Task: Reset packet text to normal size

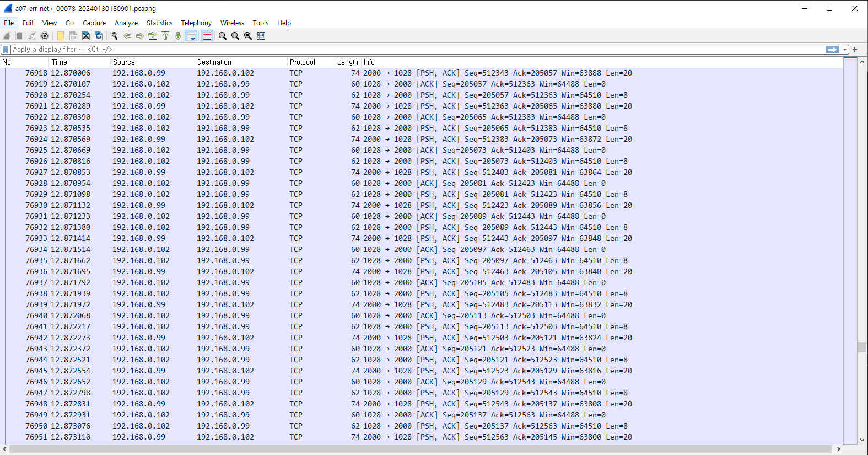Action: click(x=248, y=36)
